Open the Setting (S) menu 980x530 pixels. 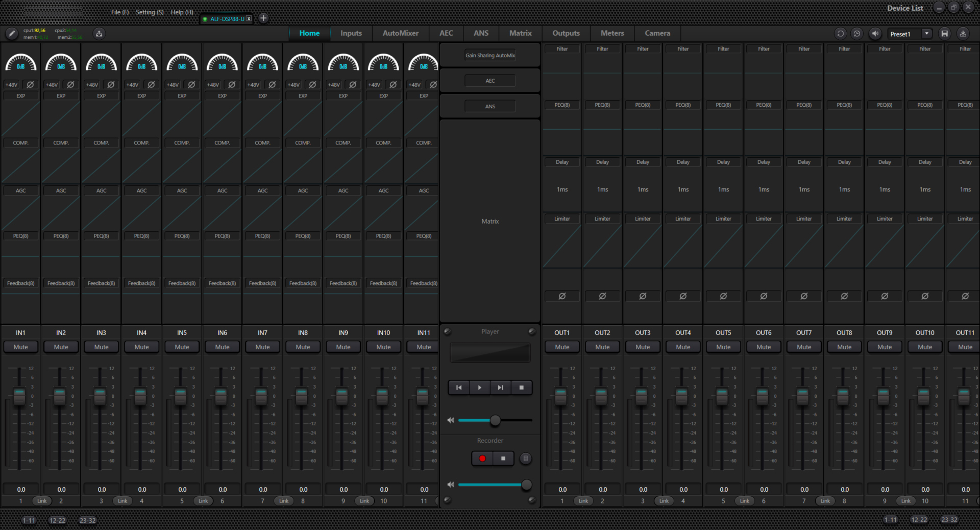(150, 12)
